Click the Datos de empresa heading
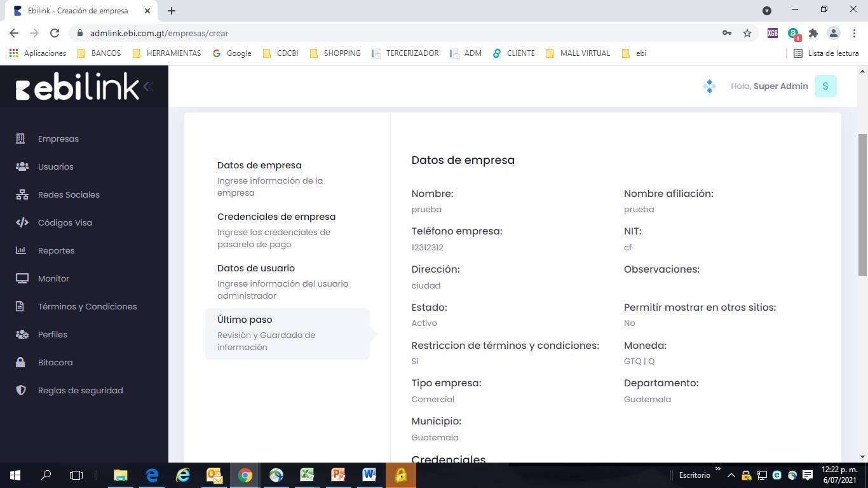 [x=463, y=160]
